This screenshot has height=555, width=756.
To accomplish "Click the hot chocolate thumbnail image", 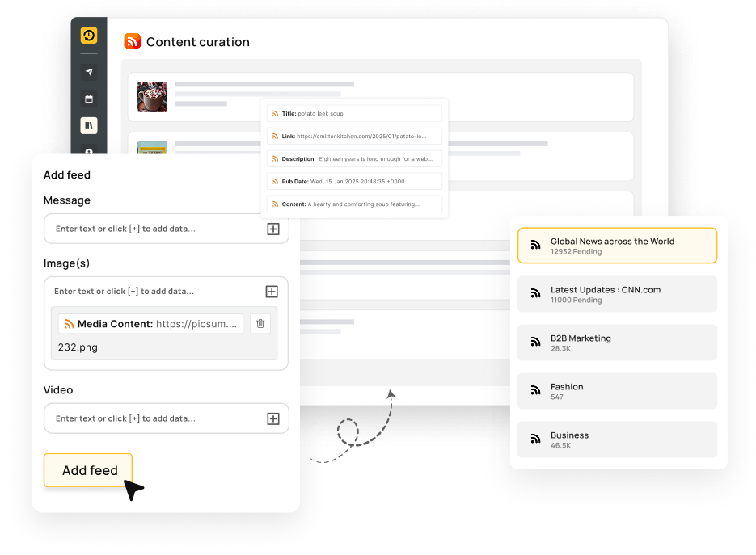I will coord(152,96).
